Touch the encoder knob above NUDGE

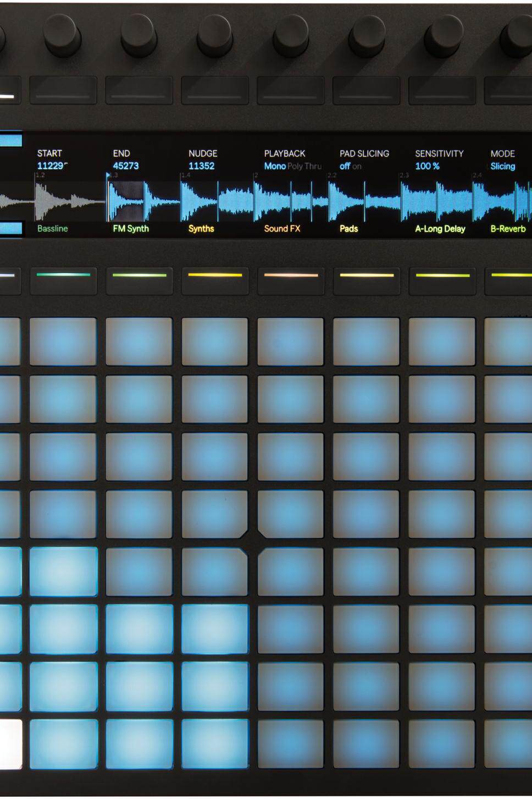tap(214, 34)
